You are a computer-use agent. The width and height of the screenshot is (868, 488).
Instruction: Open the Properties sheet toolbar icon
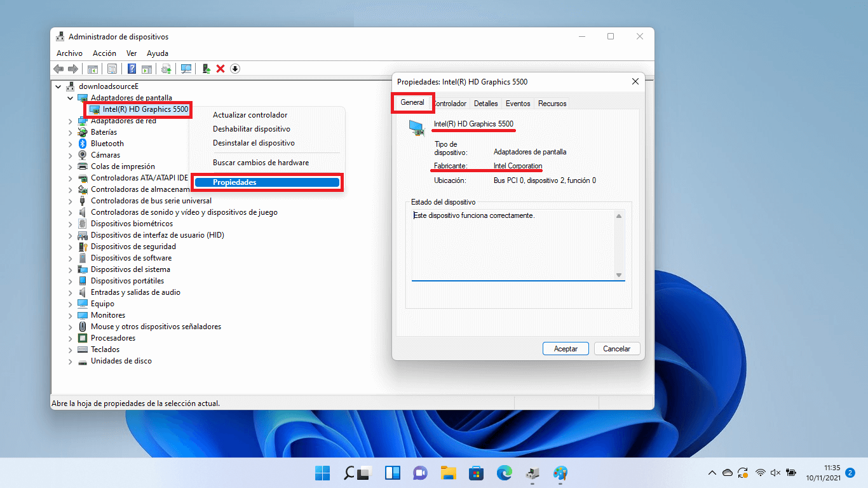112,69
